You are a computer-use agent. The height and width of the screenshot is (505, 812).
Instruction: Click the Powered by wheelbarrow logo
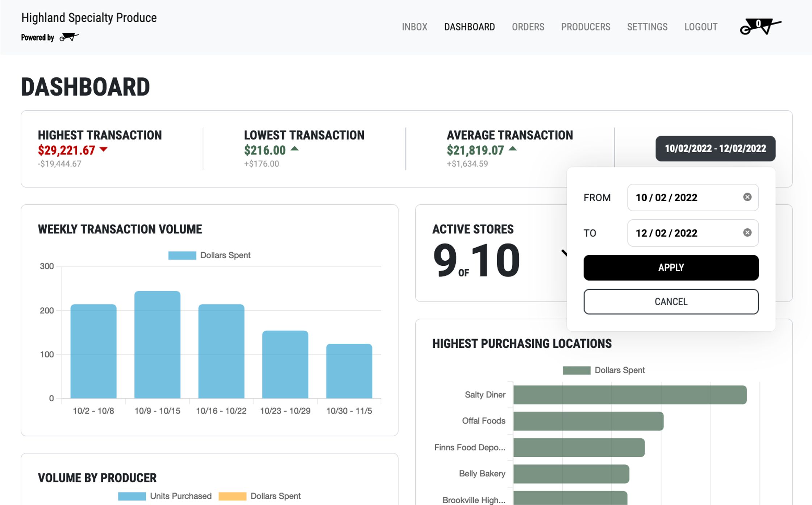point(69,37)
